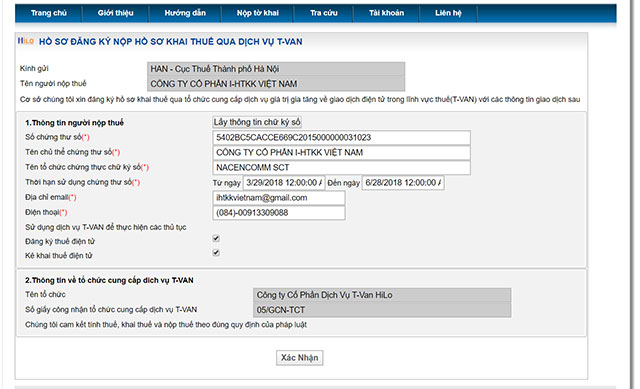The image size is (640, 389).
Task: Click Tên tổ chức T-Van HiLo field
Action: (x=382, y=295)
